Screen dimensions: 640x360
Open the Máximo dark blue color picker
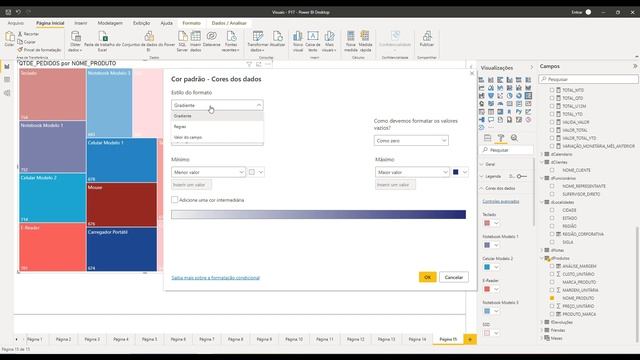coord(460,172)
